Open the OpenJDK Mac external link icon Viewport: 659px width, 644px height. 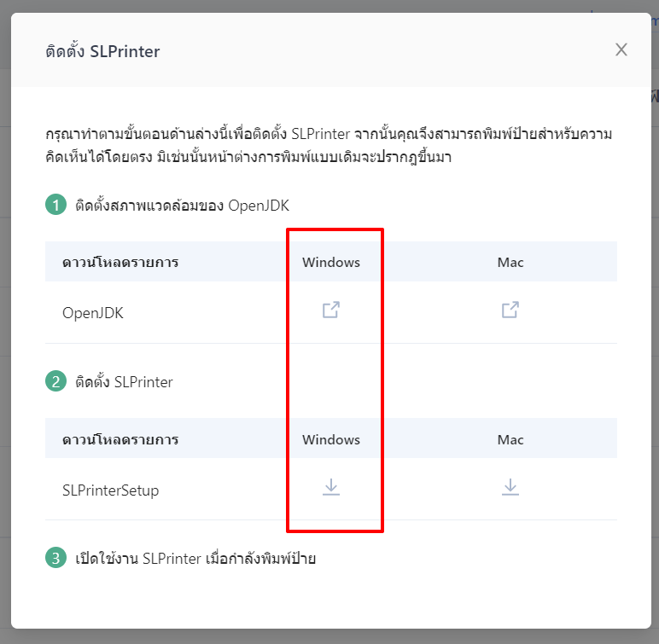click(510, 310)
